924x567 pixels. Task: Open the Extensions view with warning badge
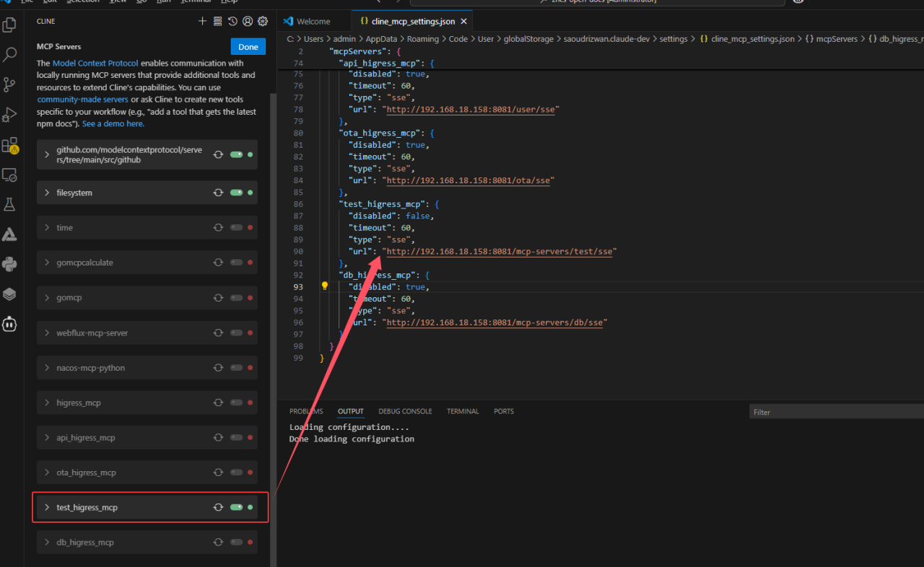(x=10, y=145)
